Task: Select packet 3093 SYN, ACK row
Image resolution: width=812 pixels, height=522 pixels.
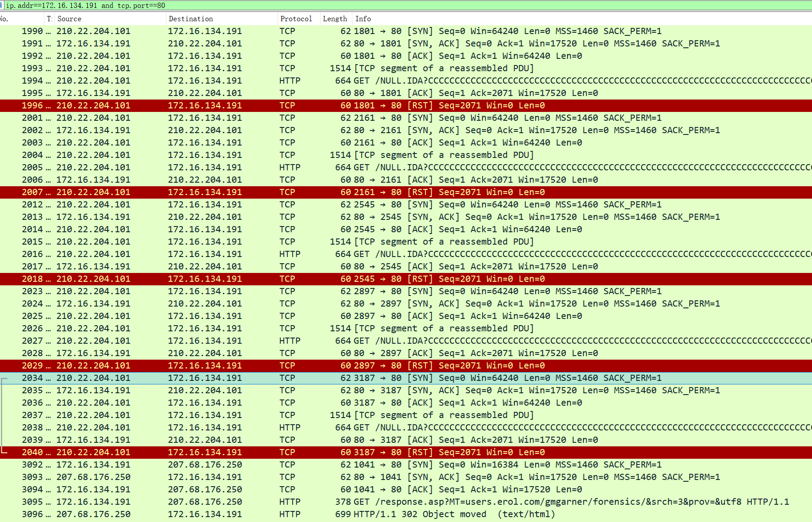Action: point(406,477)
